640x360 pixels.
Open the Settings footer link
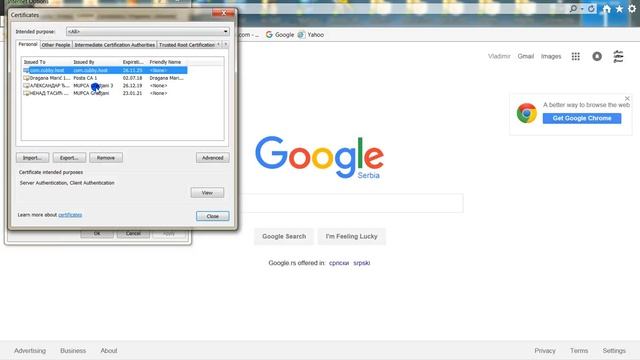coord(614,351)
